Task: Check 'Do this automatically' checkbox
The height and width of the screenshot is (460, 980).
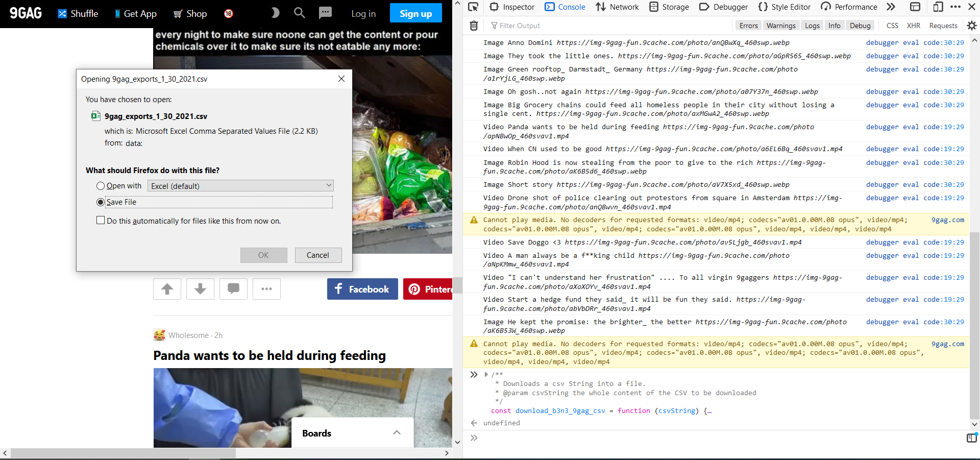Action: tap(101, 221)
